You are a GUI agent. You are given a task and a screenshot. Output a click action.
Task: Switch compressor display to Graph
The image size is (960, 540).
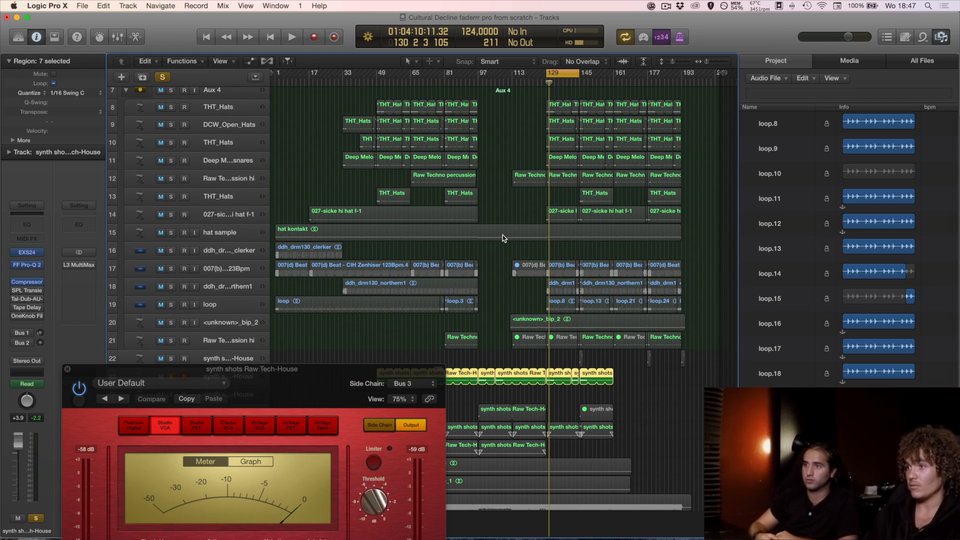pyautogui.click(x=250, y=462)
